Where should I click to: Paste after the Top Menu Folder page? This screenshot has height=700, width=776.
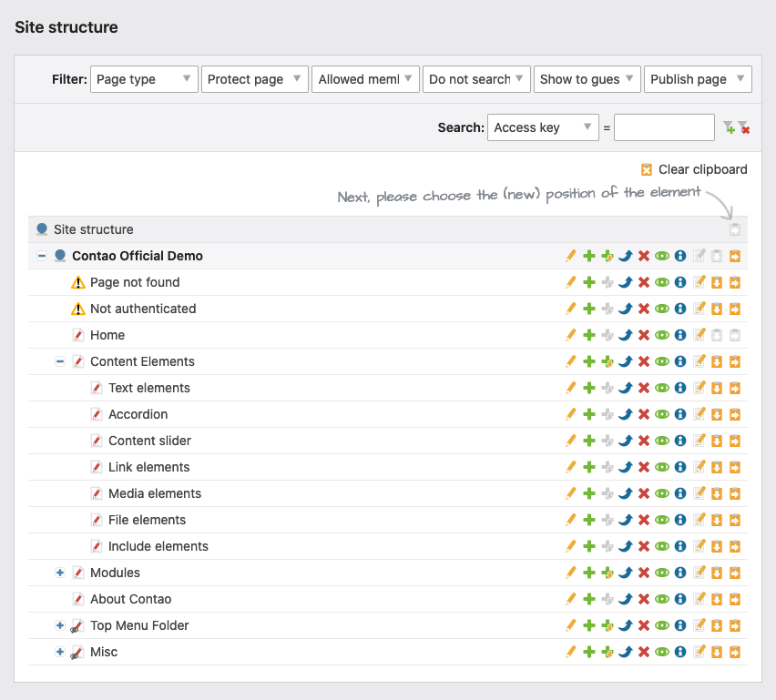point(717,625)
